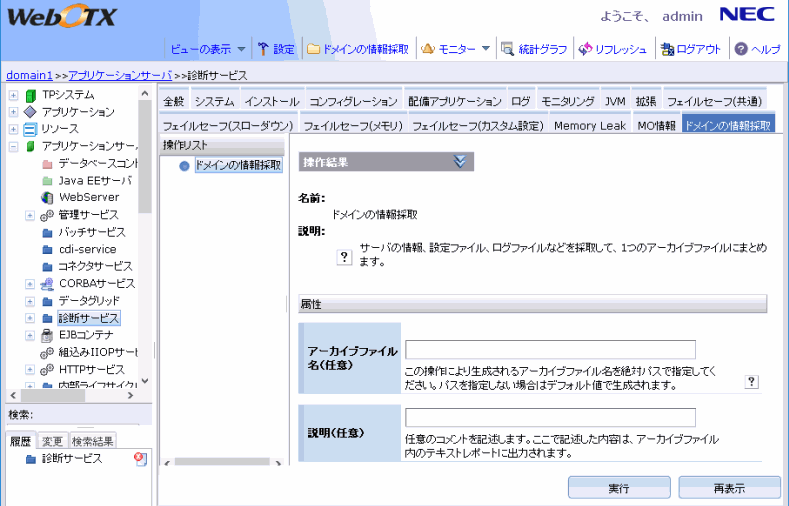The width and height of the screenshot is (789, 506).
Task: Open the ヘルプ help icon
Action: (741, 49)
